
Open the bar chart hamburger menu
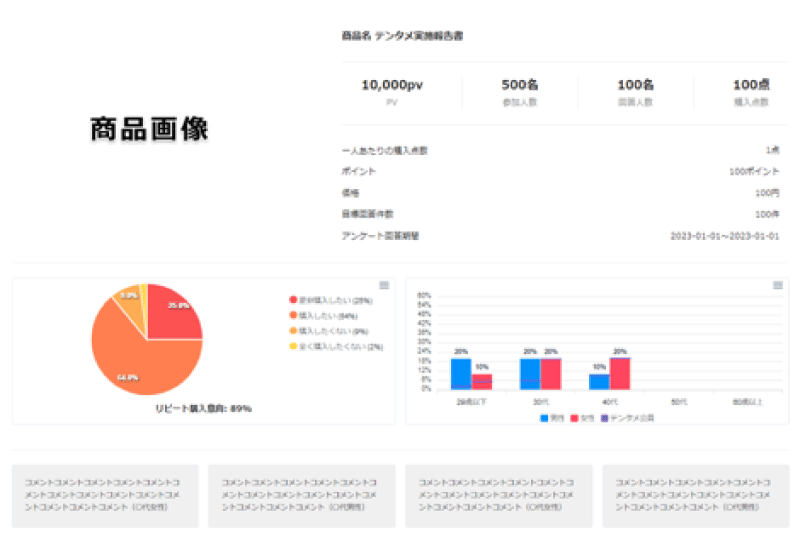[x=777, y=286]
